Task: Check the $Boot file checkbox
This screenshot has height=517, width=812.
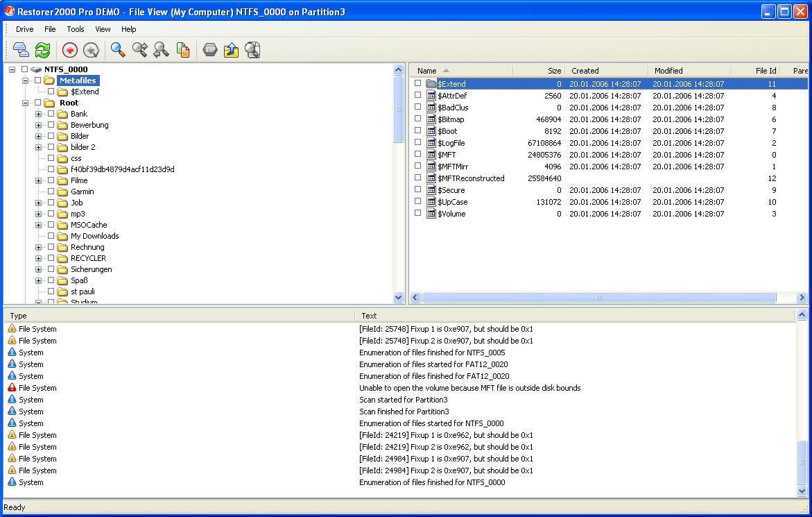Action: pos(418,130)
